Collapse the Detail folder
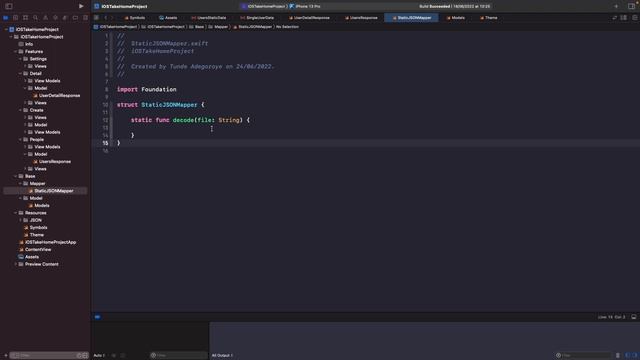Viewport: 640px width, 360px height. 20,73
